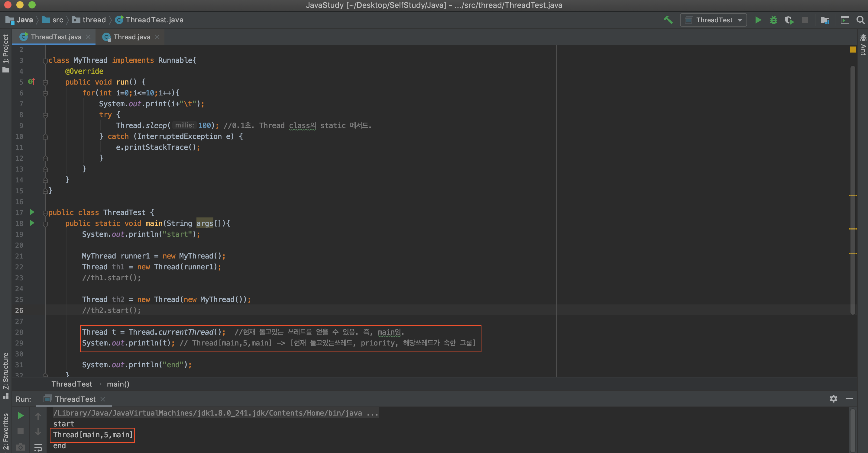Click the Search Everywhere magnifier icon
The height and width of the screenshot is (453, 868).
[x=860, y=20]
